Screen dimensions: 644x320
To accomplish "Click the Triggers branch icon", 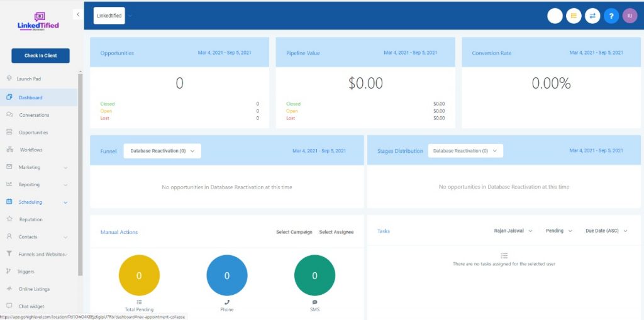I will coord(9,271).
